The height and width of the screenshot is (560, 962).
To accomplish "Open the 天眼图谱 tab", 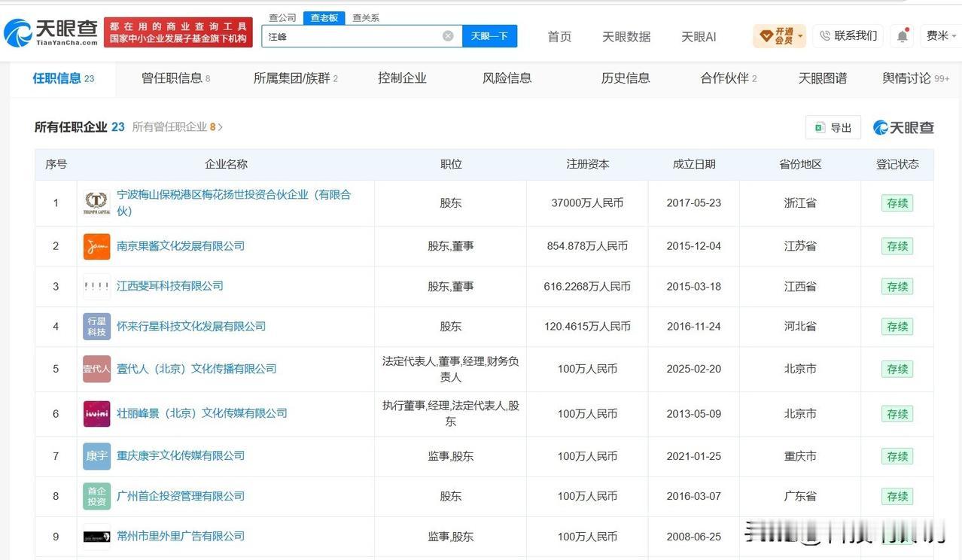I will point(823,78).
